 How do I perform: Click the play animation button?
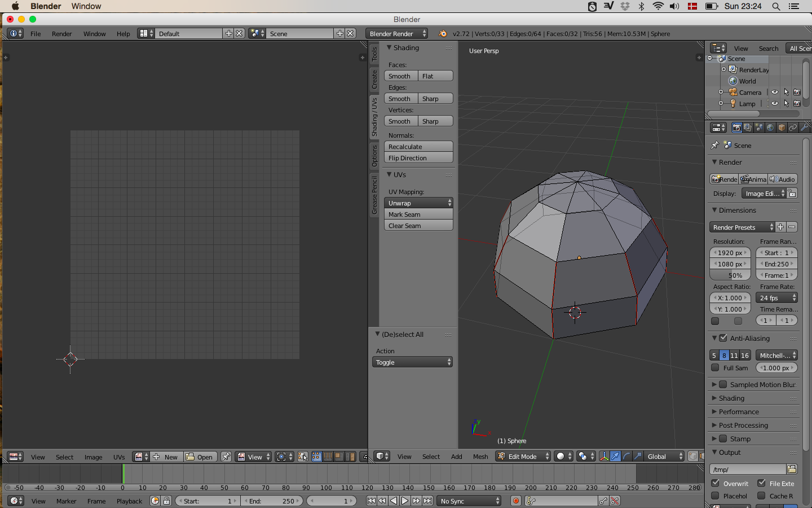coord(405,501)
